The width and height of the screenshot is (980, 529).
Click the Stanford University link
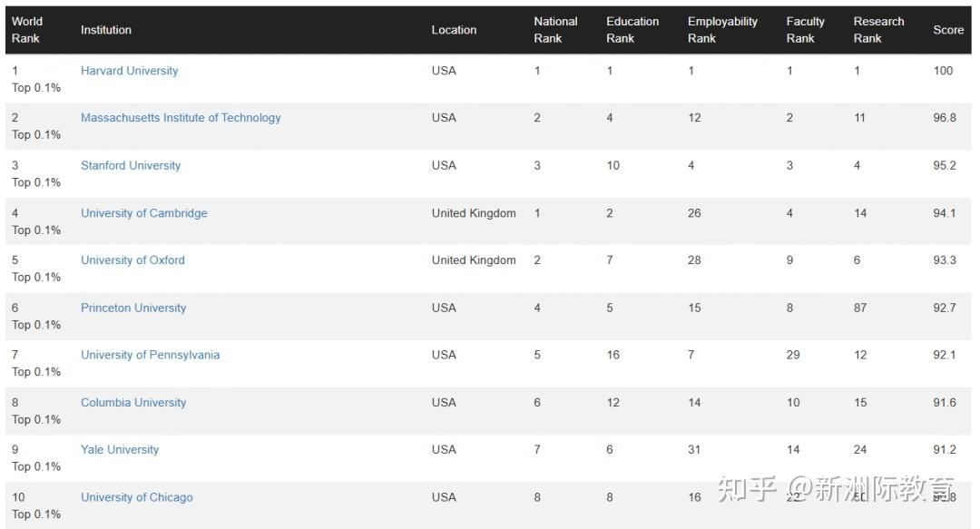131,165
